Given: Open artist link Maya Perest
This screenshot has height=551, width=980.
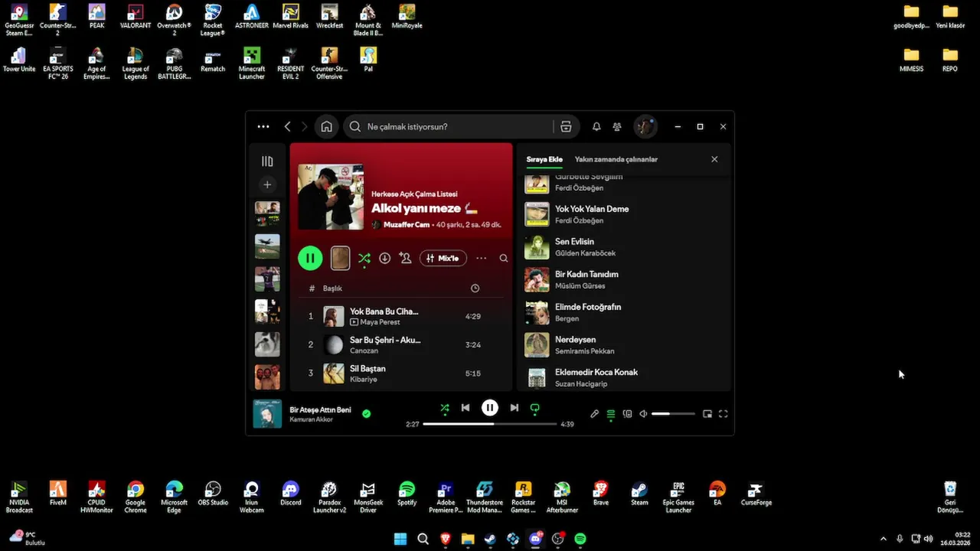Looking at the screenshot, I should pos(380,322).
